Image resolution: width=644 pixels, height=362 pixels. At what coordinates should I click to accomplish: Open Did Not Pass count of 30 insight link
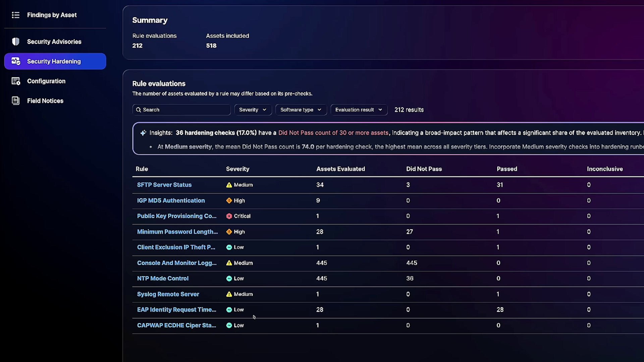[x=333, y=133]
